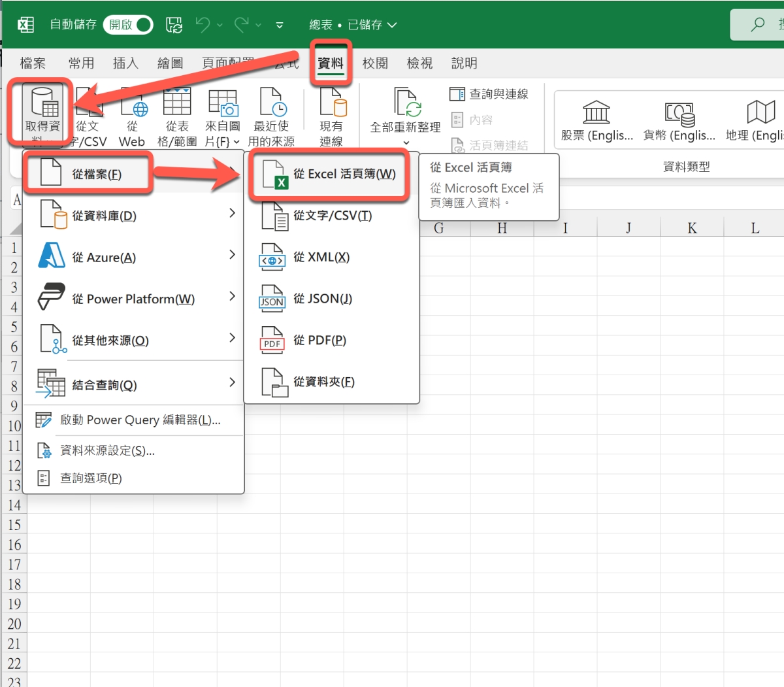Click column H header

(502, 228)
